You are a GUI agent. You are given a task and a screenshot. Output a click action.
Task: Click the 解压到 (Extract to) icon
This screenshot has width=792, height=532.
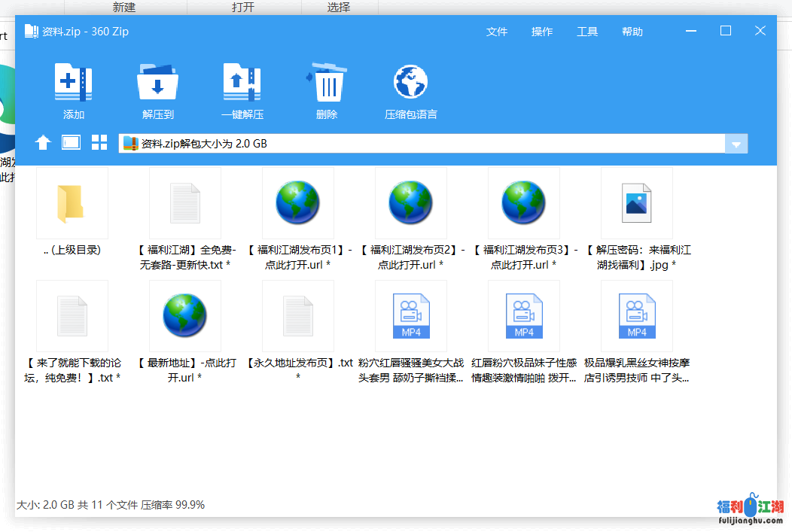point(157,84)
